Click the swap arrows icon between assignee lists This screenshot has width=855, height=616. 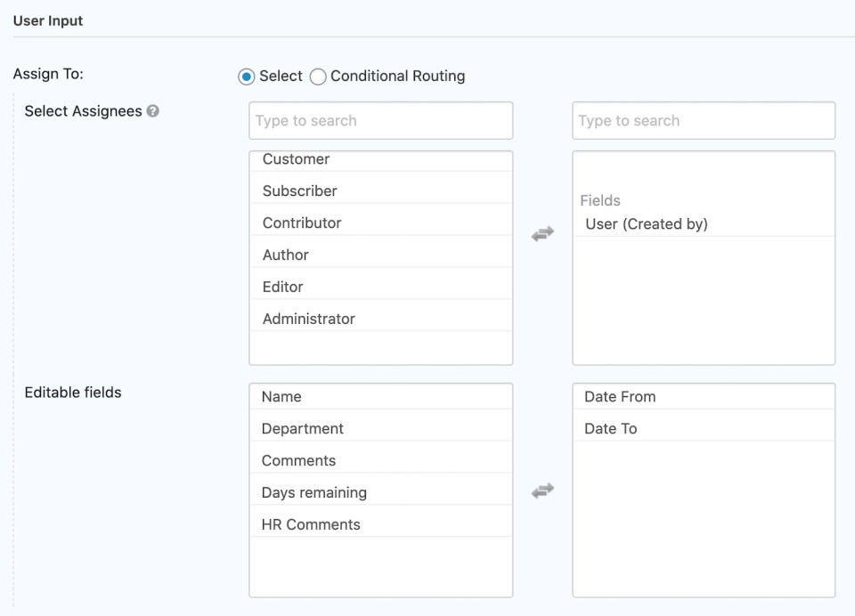542,234
